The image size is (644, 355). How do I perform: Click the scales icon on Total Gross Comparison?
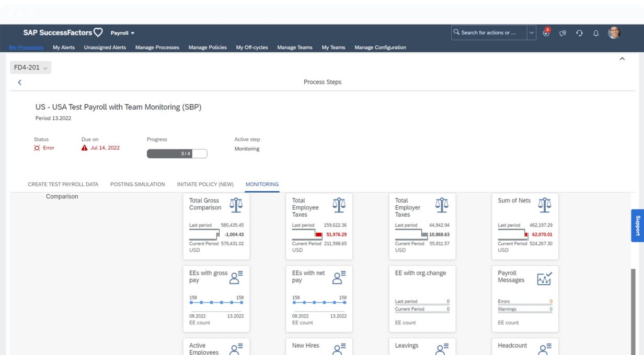[236, 205]
